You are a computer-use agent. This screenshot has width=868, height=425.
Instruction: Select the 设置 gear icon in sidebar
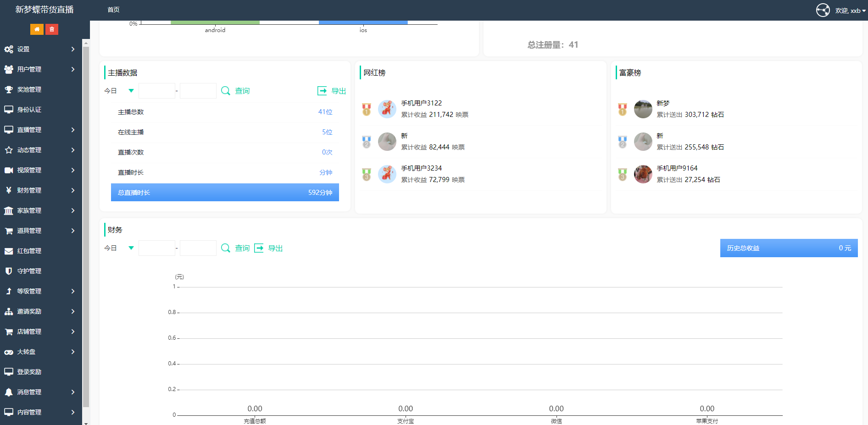coord(9,49)
